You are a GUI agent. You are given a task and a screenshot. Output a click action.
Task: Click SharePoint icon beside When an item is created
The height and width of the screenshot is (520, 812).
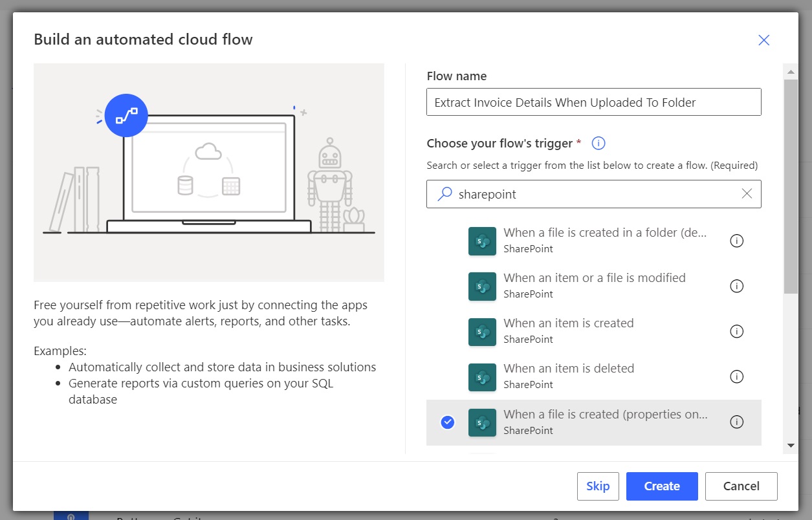[482, 331]
